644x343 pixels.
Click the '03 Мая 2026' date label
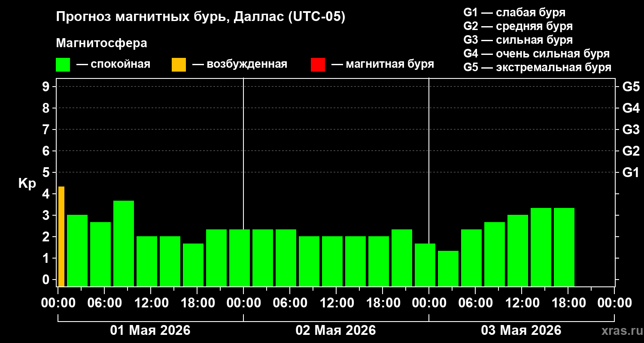coord(521,330)
